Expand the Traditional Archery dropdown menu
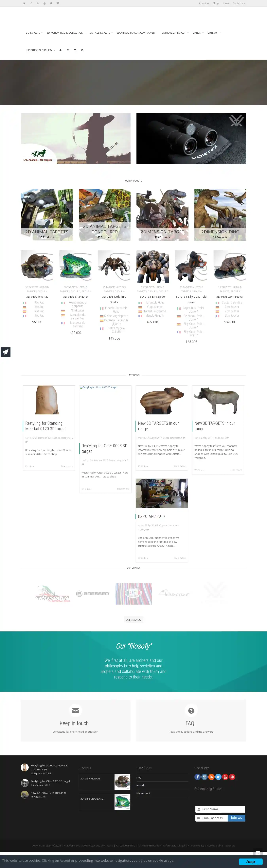The image size is (267, 868). pos(41,50)
